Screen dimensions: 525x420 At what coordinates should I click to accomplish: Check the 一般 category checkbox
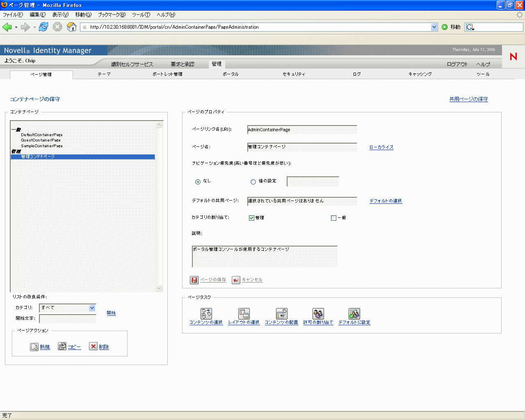333,218
